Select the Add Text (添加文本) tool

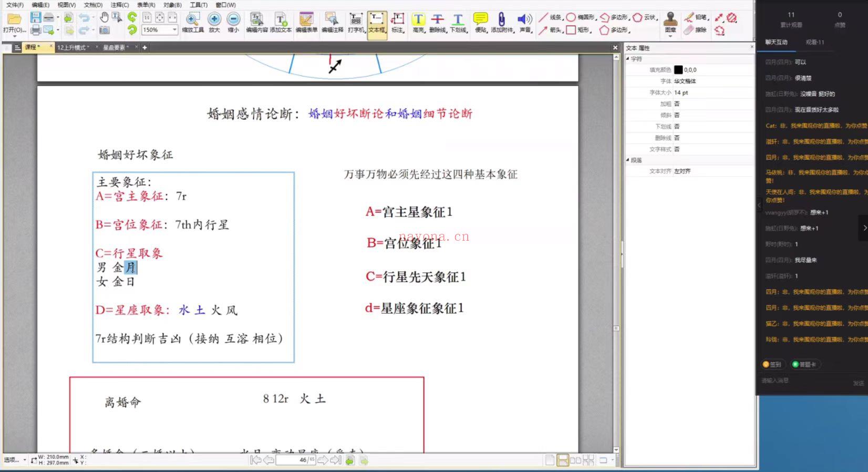click(281, 23)
